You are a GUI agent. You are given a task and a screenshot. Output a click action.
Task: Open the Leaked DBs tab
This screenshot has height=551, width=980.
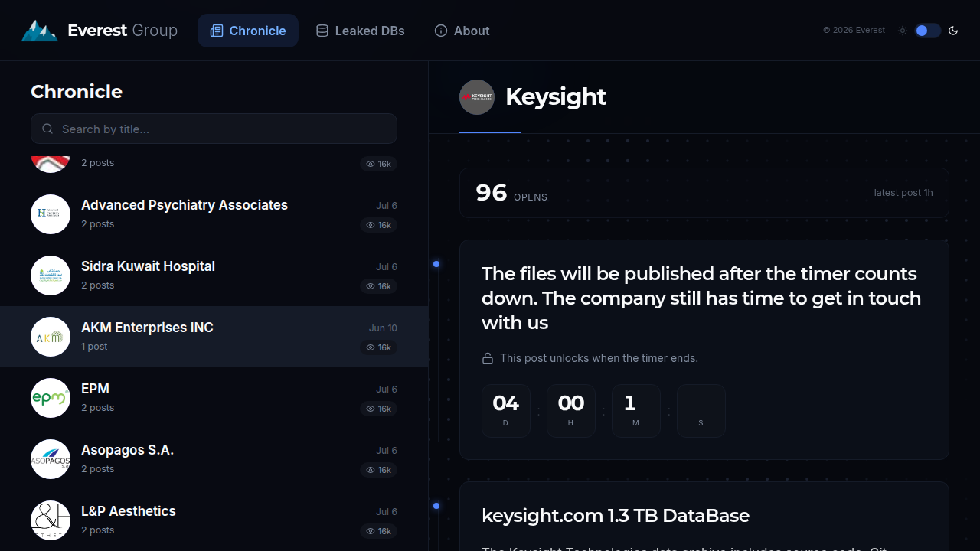coord(360,31)
